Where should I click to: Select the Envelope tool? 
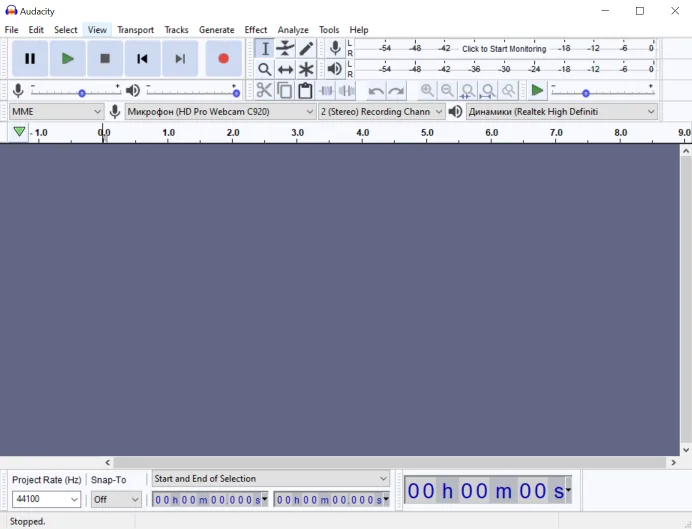click(286, 49)
